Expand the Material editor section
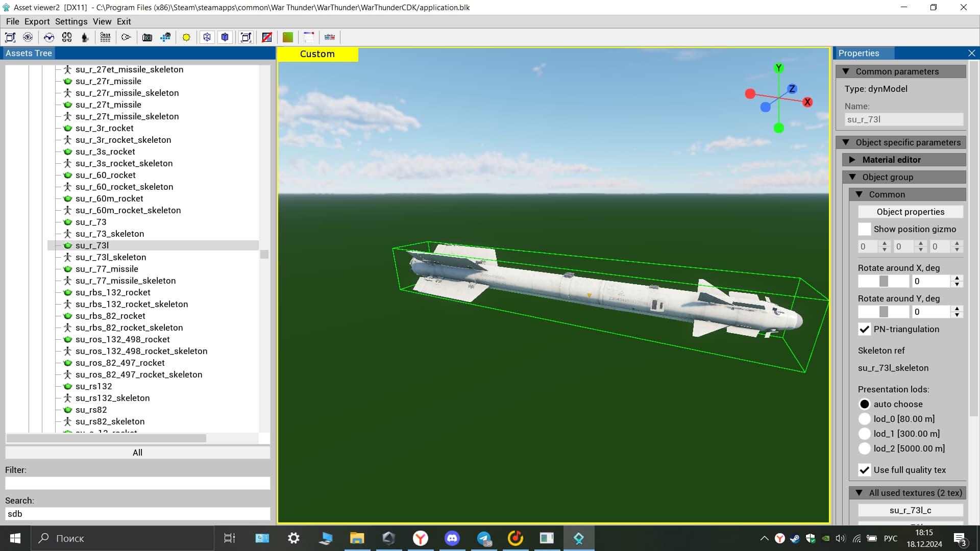This screenshot has width=980, height=551. 904,160
